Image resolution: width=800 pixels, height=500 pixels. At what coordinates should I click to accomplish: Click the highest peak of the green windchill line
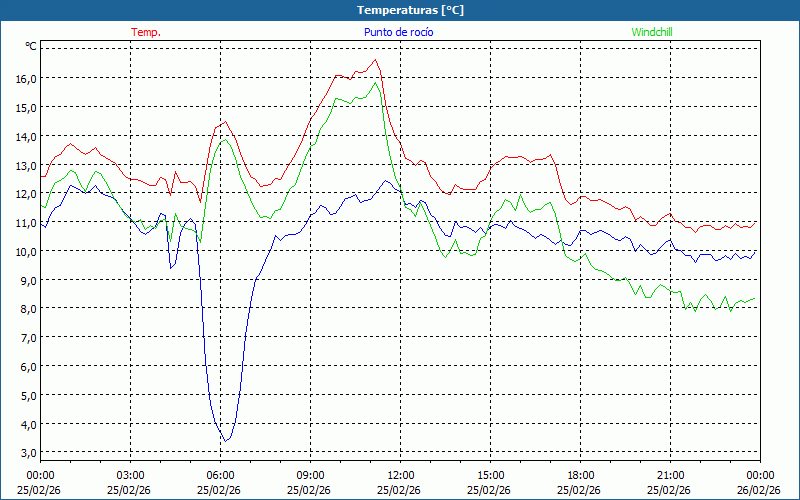tap(376, 82)
